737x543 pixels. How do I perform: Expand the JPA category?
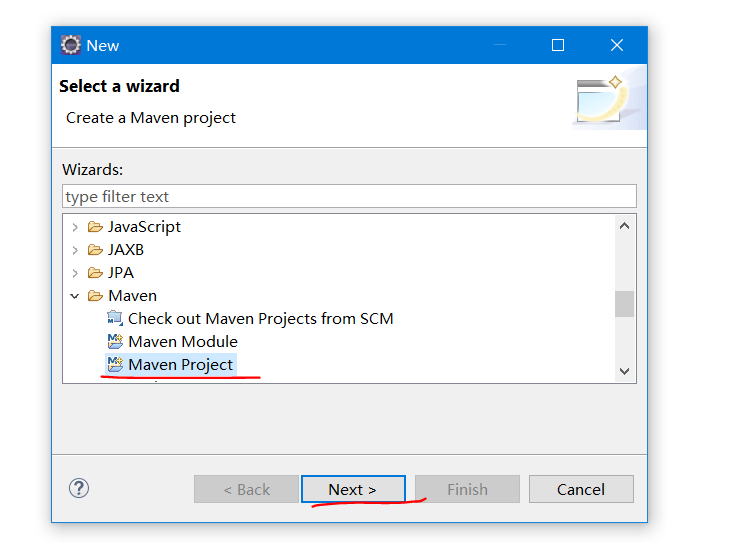[75, 273]
